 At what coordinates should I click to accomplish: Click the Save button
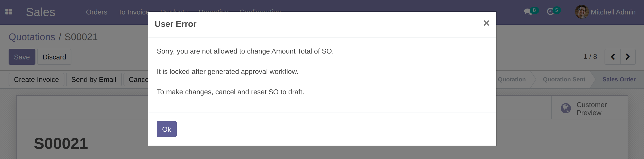(22, 57)
